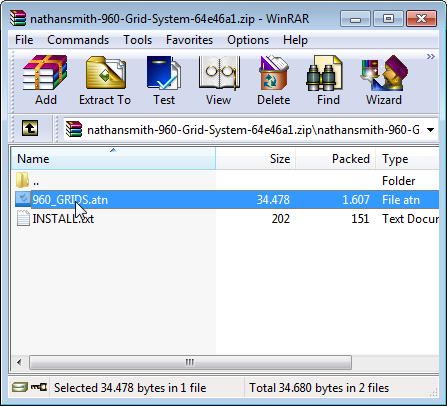The height and width of the screenshot is (406, 447).
Task: Maximize the WinRAR window
Action: tap(388, 19)
